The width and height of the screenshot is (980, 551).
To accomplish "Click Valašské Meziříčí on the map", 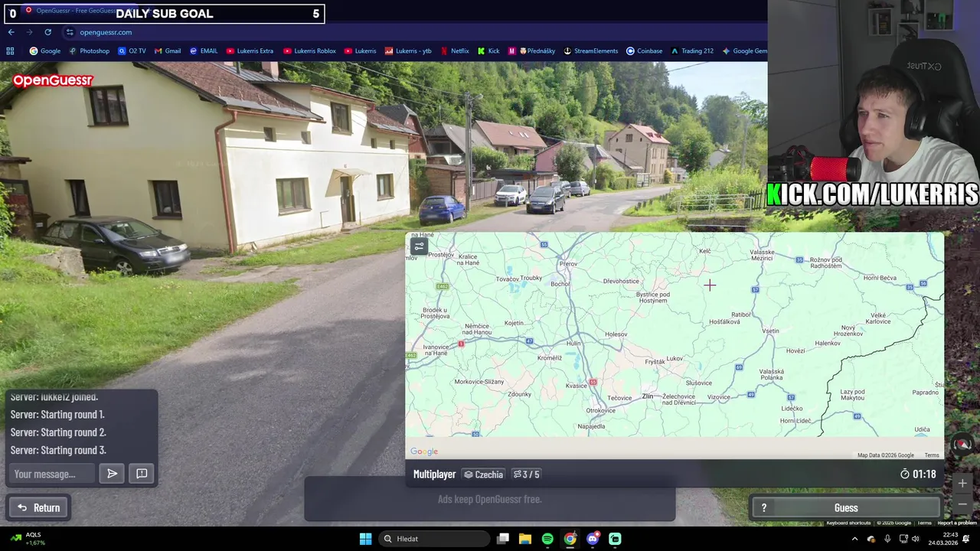I will [762, 255].
